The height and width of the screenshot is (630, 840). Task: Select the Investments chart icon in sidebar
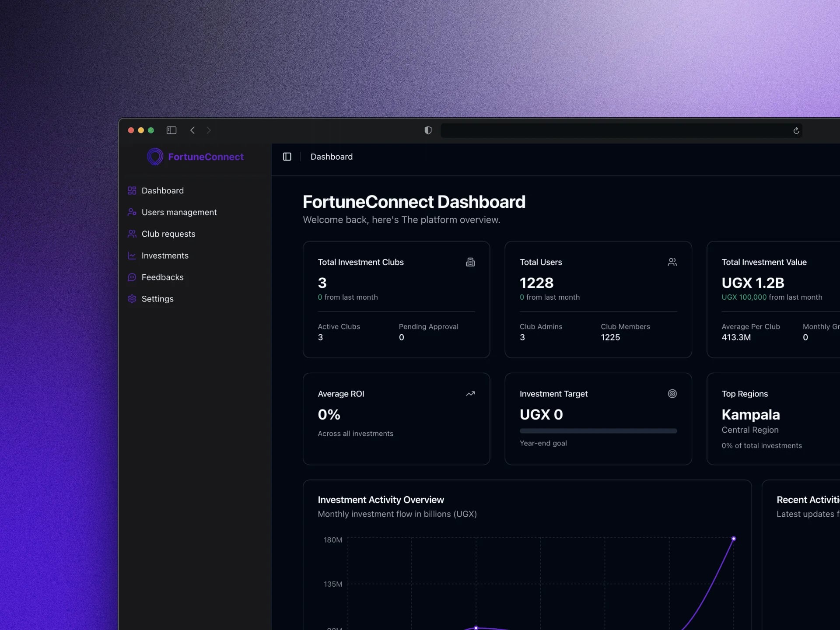coord(132,255)
